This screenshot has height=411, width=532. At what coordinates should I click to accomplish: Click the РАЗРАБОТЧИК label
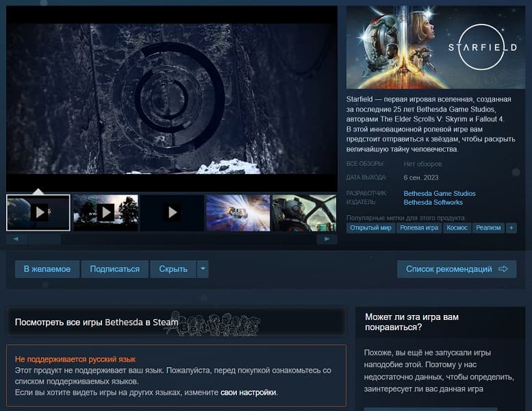point(366,193)
